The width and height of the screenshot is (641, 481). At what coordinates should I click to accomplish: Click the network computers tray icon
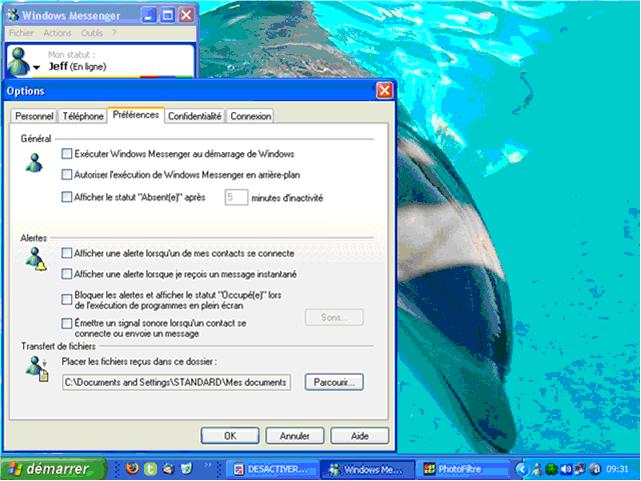click(x=580, y=469)
